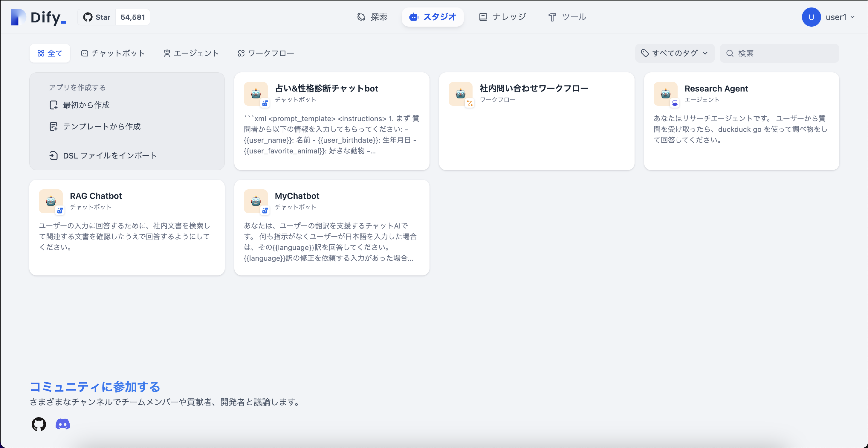Open the コミュニティに参加する link
This screenshot has height=448, width=868.
(x=95, y=387)
